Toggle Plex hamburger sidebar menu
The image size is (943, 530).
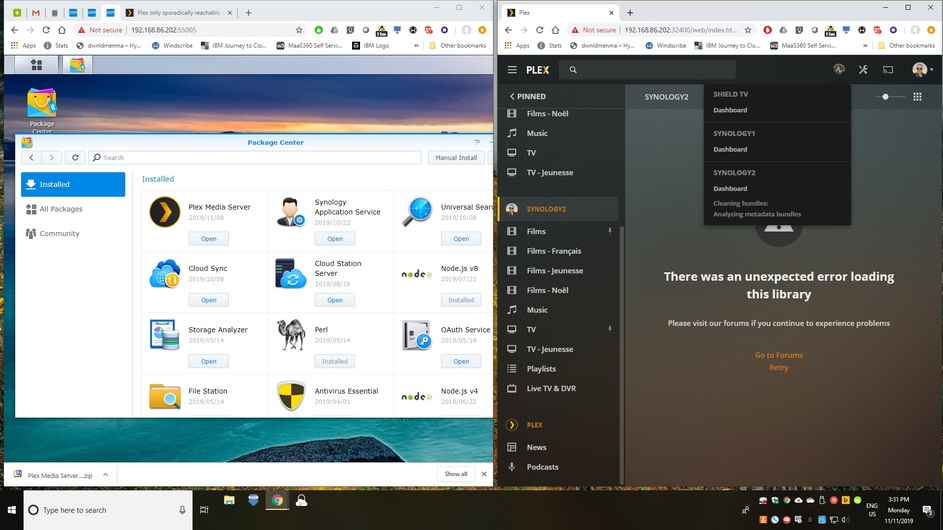click(512, 70)
